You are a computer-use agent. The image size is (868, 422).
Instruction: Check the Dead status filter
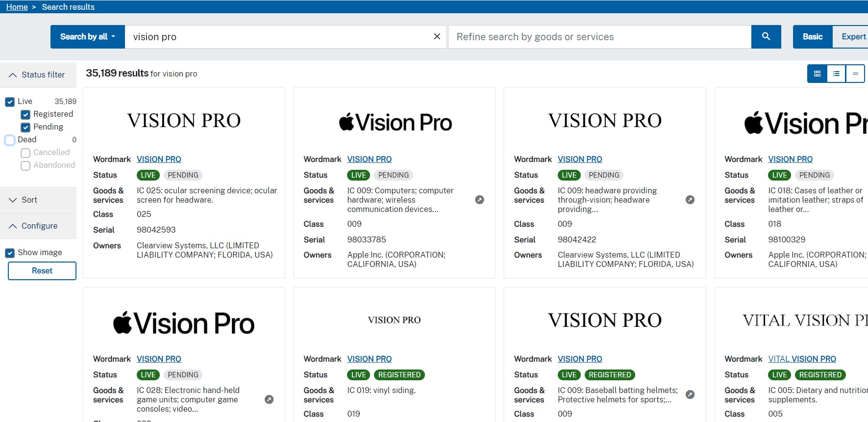(x=10, y=140)
